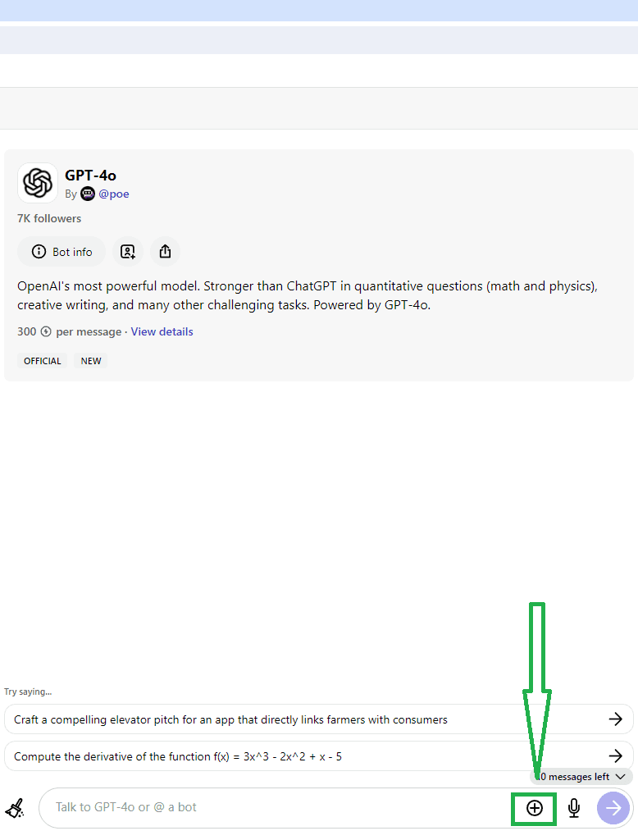Click the poe author avatar icon

(x=88, y=194)
